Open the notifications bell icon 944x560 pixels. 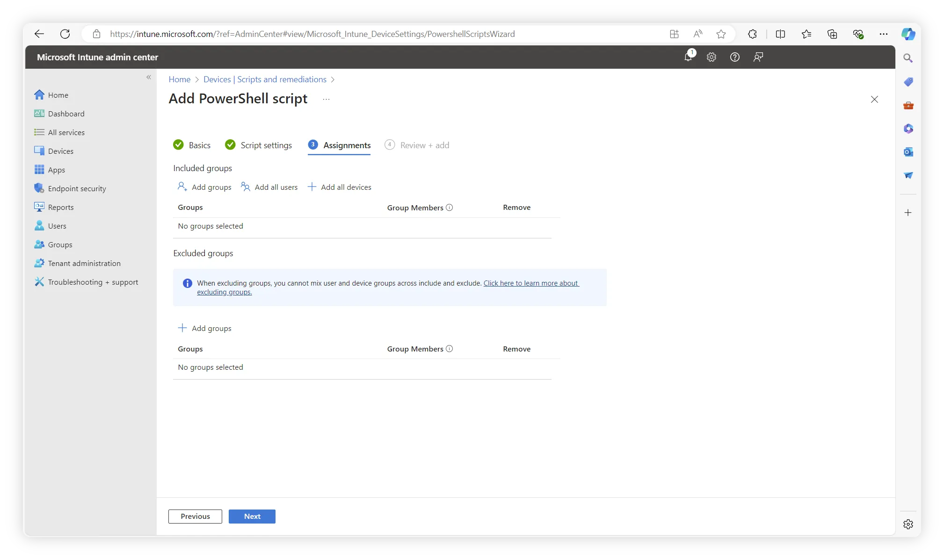tap(688, 57)
